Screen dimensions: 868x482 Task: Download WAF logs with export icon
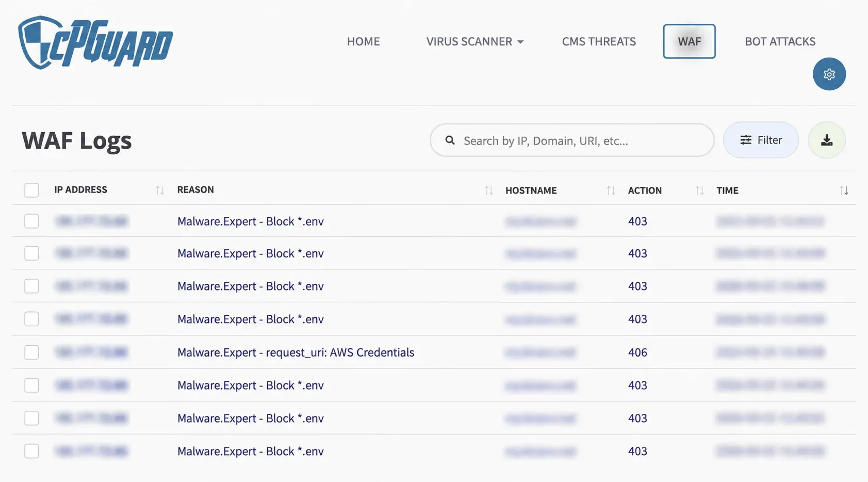826,140
